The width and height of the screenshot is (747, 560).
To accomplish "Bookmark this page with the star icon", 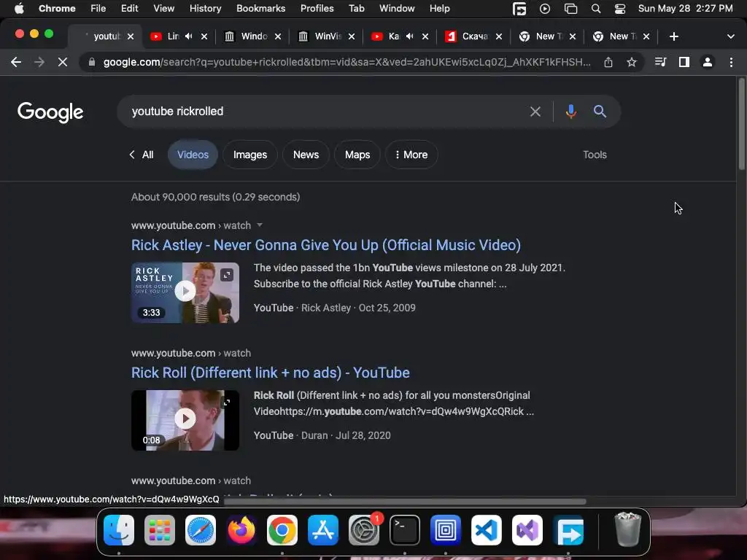I will (632, 63).
